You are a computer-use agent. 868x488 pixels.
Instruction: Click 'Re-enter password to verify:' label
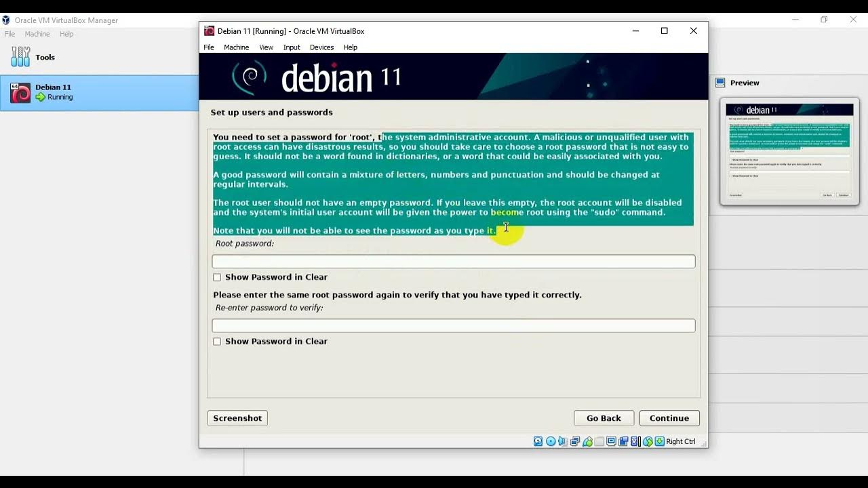[x=269, y=308]
